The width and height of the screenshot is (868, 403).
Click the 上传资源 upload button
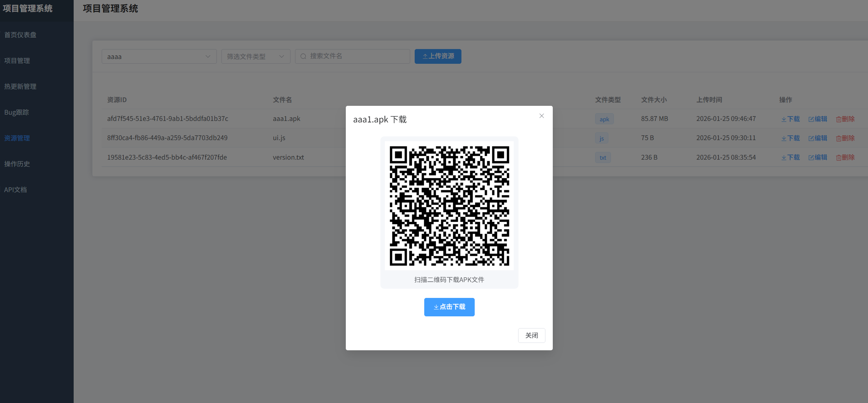437,56
